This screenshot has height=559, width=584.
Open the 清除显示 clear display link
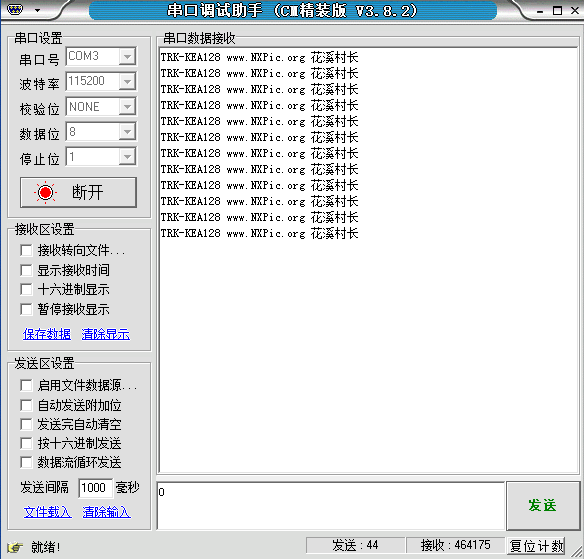click(x=106, y=334)
